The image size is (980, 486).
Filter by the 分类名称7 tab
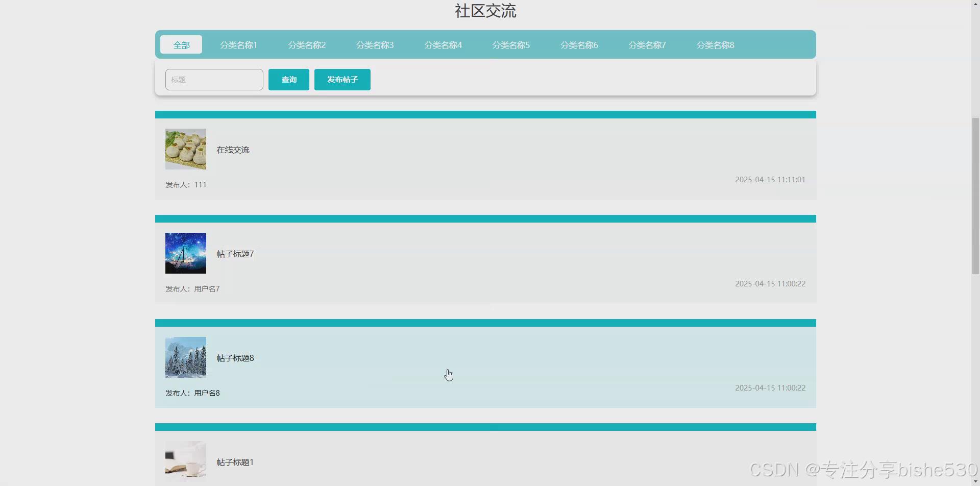click(647, 45)
